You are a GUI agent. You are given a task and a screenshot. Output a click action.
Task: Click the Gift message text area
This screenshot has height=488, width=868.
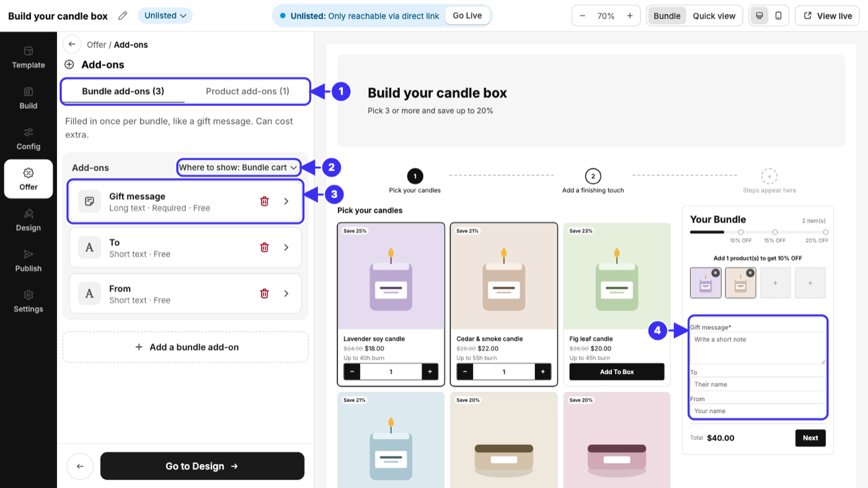pyautogui.click(x=758, y=348)
